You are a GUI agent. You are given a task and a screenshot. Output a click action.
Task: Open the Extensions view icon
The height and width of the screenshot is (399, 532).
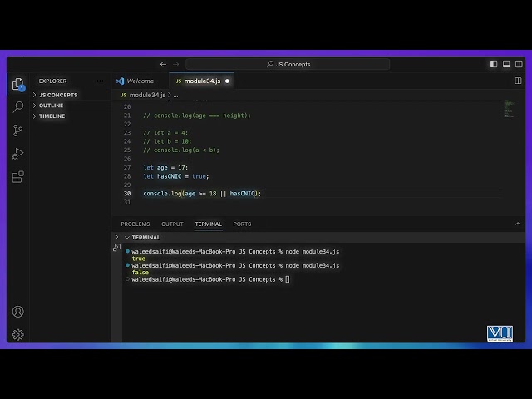pos(17,177)
